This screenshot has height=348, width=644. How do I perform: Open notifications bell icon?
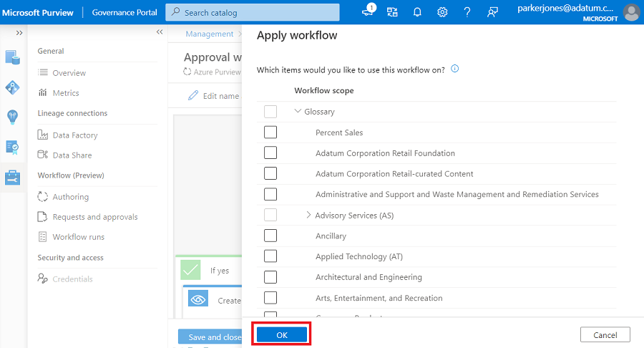417,12
